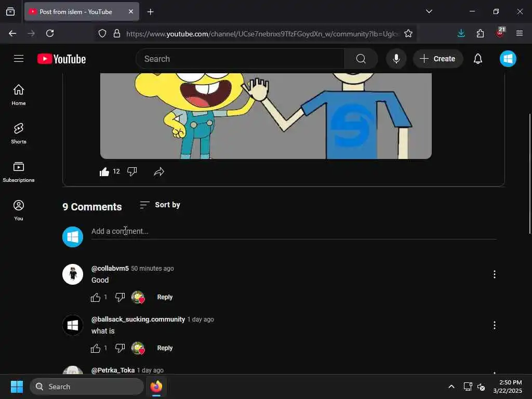View site security lock info
The height and width of the screenshot is (399, 532).
117,34
